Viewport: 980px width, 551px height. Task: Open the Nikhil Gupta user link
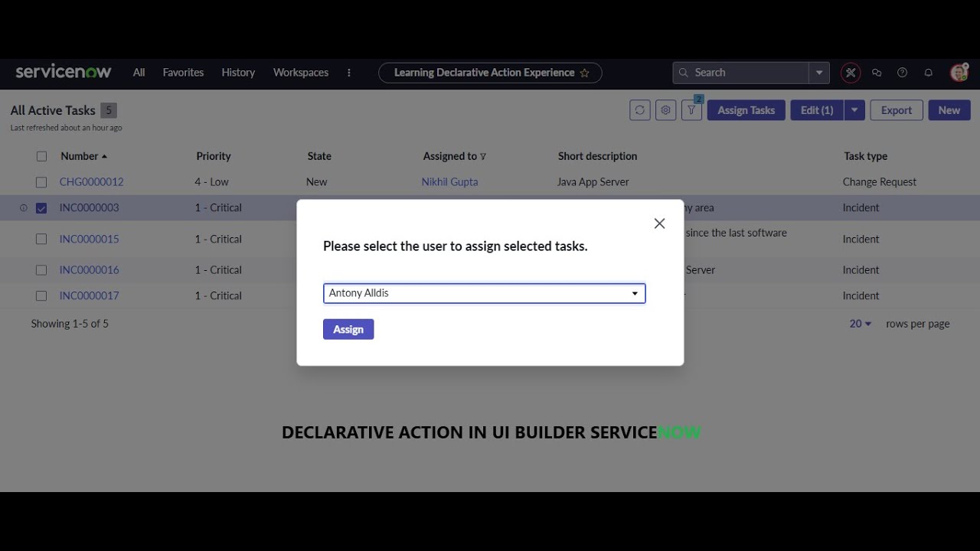click(449, 182)
